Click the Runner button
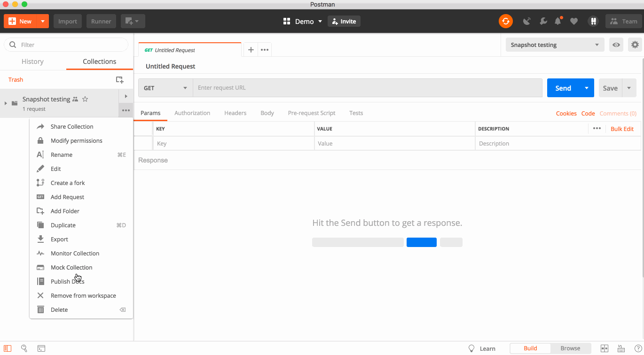Image resolution: width=644 pixels, height=355 pixels. (101, 21)
